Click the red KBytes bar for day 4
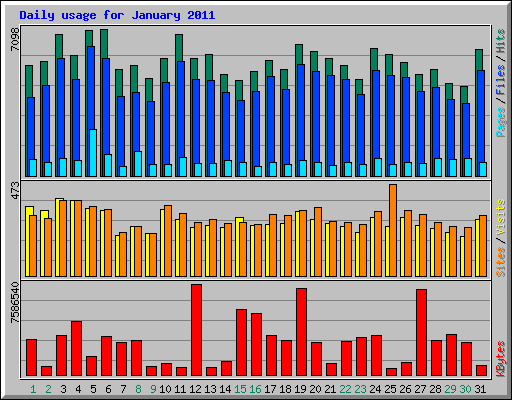The width and height of the screenshot is (512, 400). coord(76,349)
